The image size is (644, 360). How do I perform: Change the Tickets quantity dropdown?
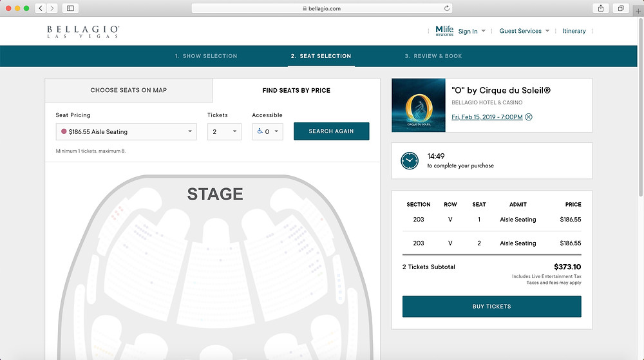[x=224, y=131]
